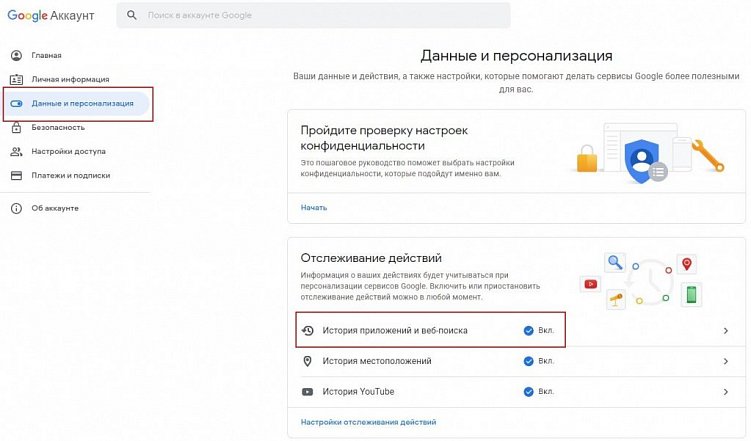The width and height of the screenshot is (751, 441).
Task: Click the Платежи и подписки card icon
Action: pyautogui.click(x=16, y=175)
